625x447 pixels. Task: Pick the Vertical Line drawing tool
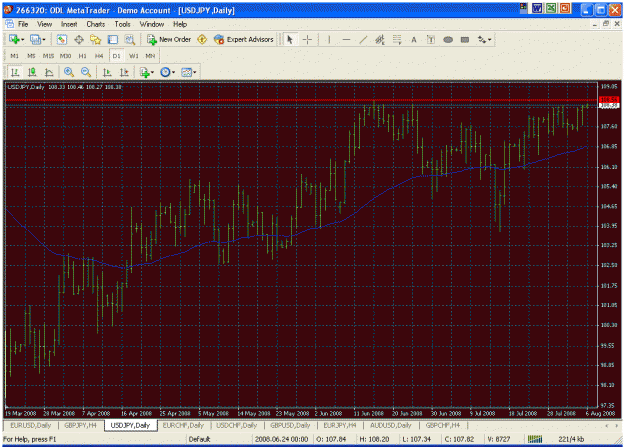pos(329,39)
